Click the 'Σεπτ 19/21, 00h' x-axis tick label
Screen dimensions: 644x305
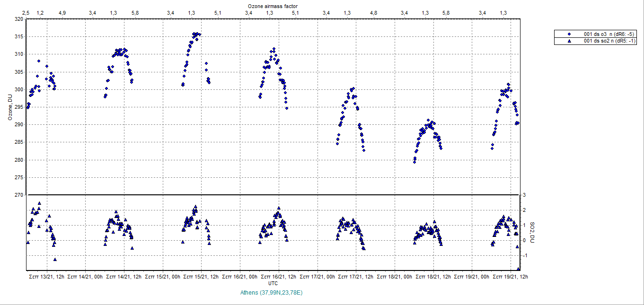(x=472, y=277)
